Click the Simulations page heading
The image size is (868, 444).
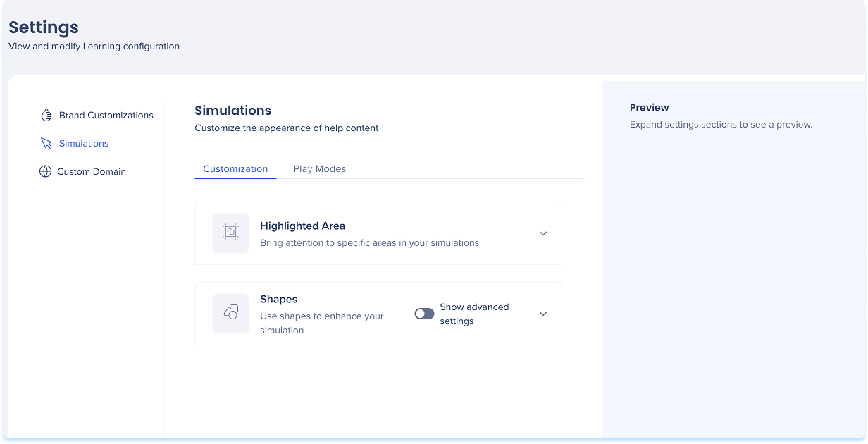(232, 111)
